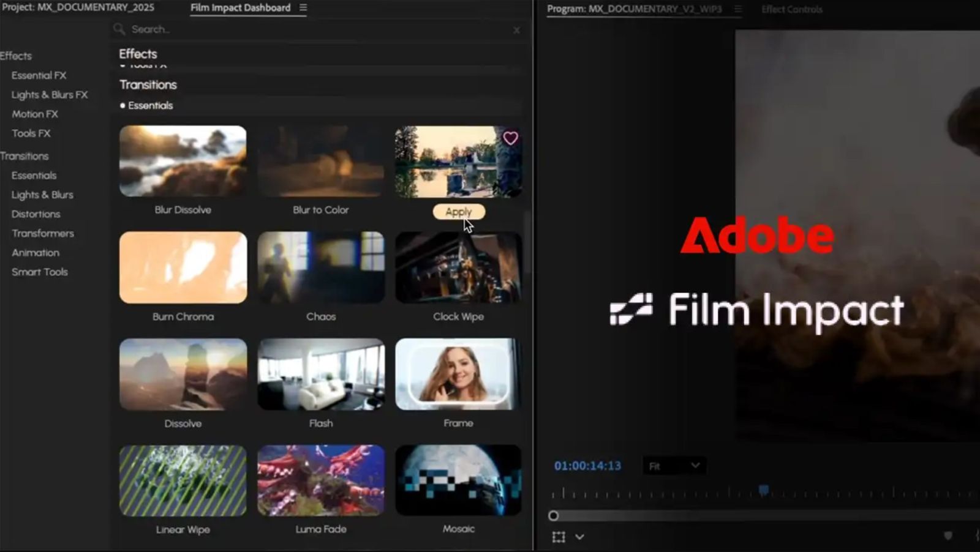Open Tools FX category
Image resolution: width=980 pixels, height=552 pixels.
coord(31,133)
